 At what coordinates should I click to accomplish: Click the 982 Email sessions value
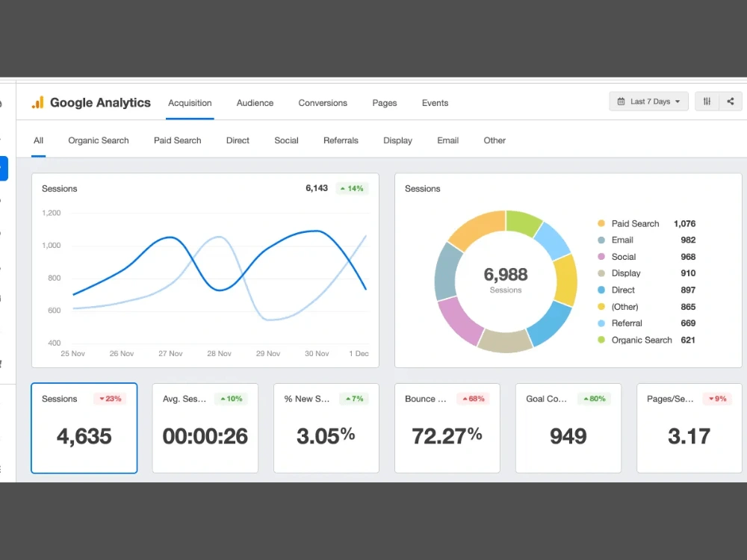(x=688, y=240)
